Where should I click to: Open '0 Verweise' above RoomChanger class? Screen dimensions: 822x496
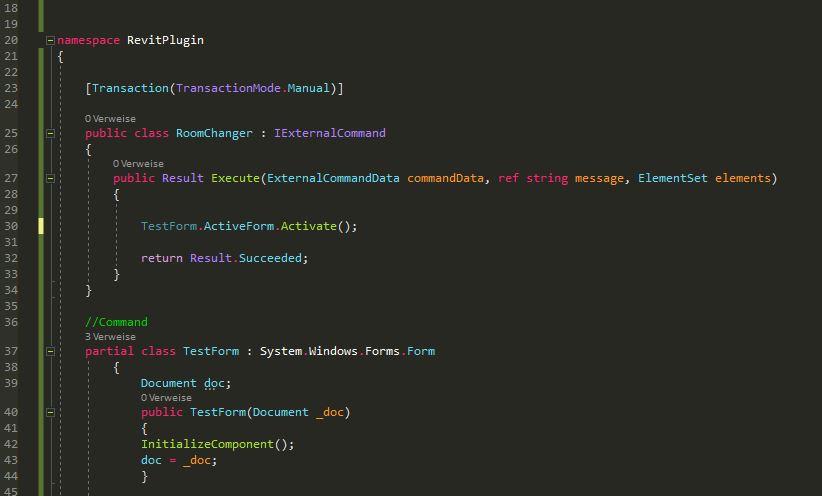coord(110,119)
